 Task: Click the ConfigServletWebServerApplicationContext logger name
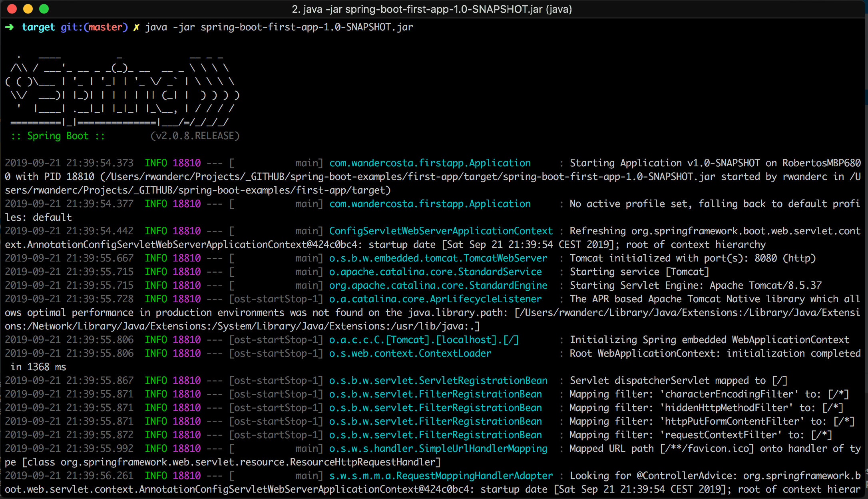(x=441, y=231)
